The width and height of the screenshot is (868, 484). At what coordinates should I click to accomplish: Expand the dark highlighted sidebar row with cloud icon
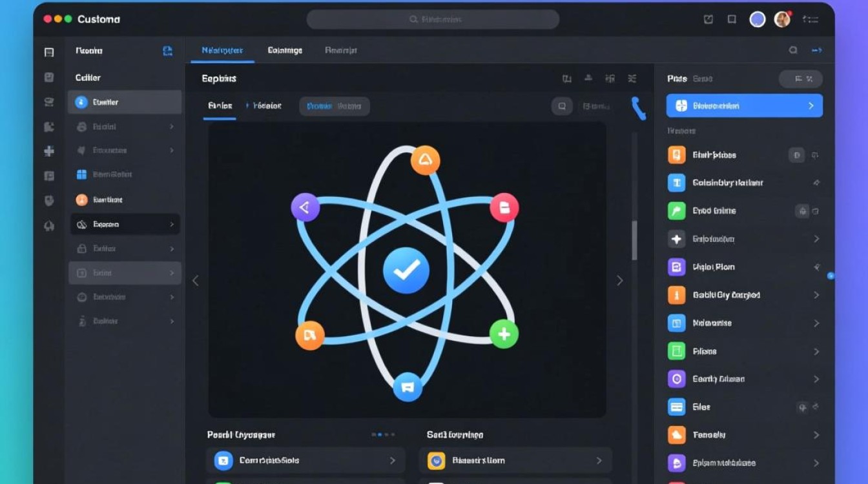point(124,225)
